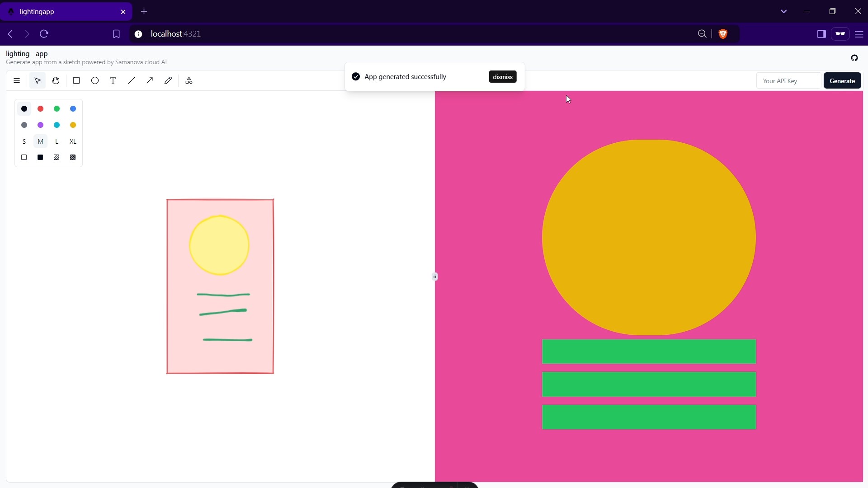Open the shapes library icon

click(x=189, y=81)
